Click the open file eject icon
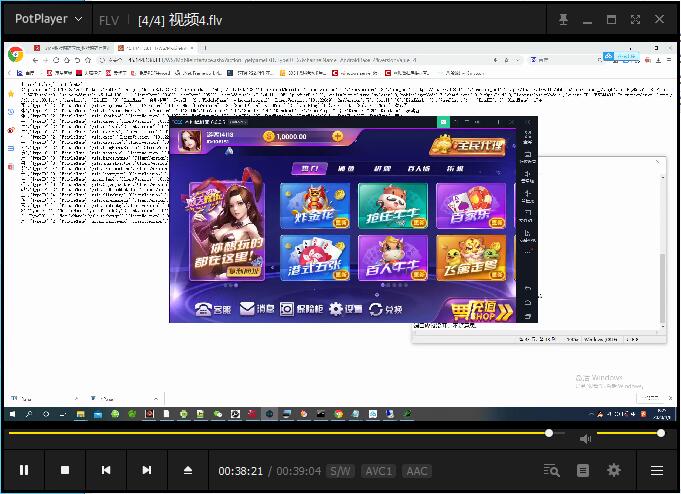 click(188, 470)
